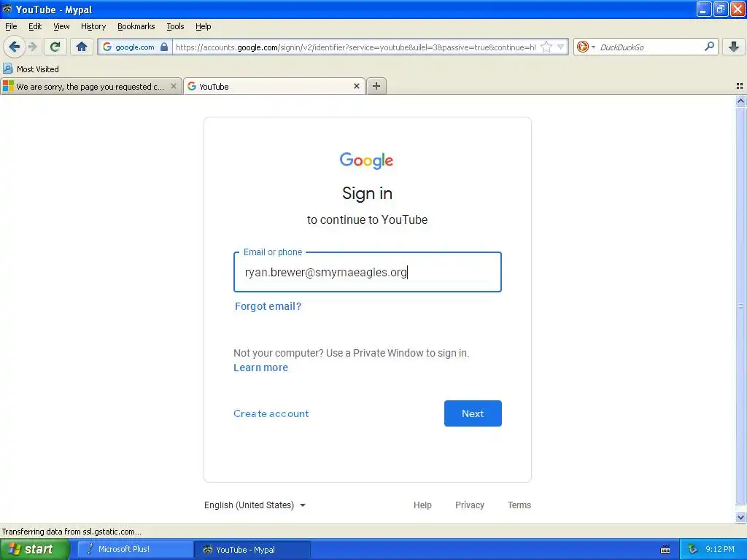Click the Most Visited bookmarks icon
This screenshot has width=747, height=560.
tap(7, 69)
